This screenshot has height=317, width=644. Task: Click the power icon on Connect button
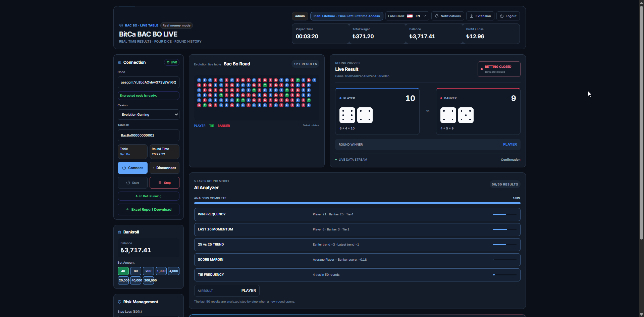(x=124, y=168)
